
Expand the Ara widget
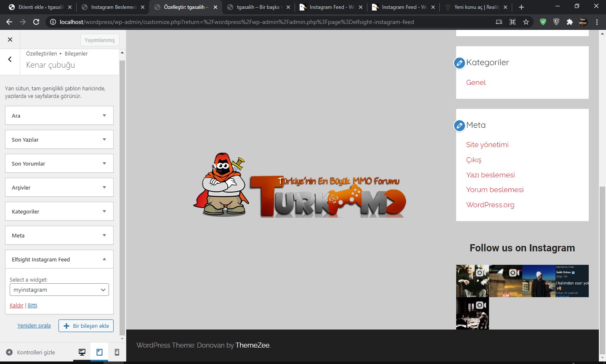[59, 116]
